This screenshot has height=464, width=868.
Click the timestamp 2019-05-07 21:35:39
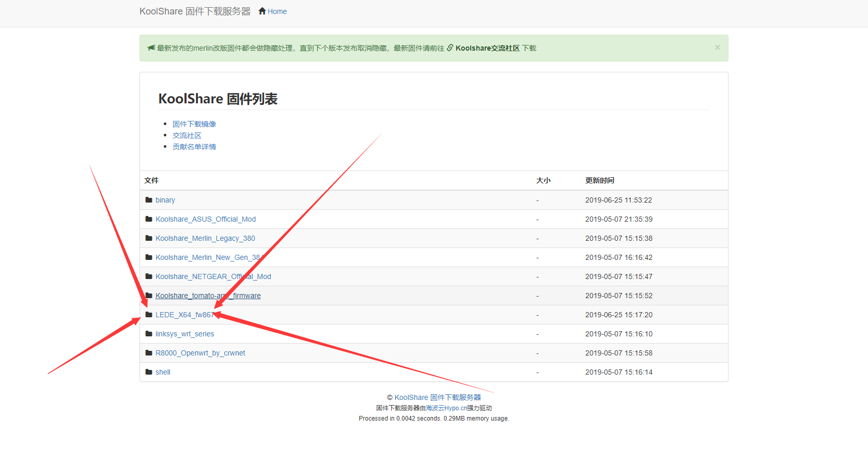[x=619, y=219]
